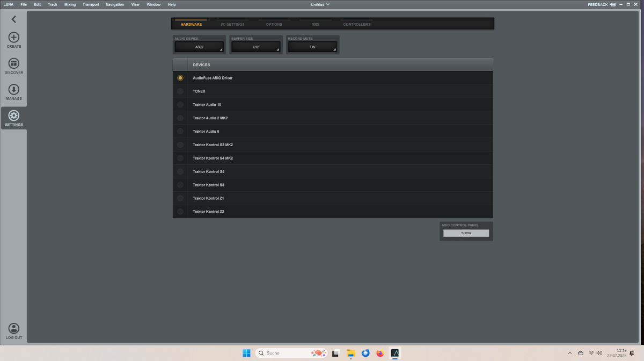This screenshot has height=361, width=644.
Task: Open the notification bell icon
Action: click(632, 353)
